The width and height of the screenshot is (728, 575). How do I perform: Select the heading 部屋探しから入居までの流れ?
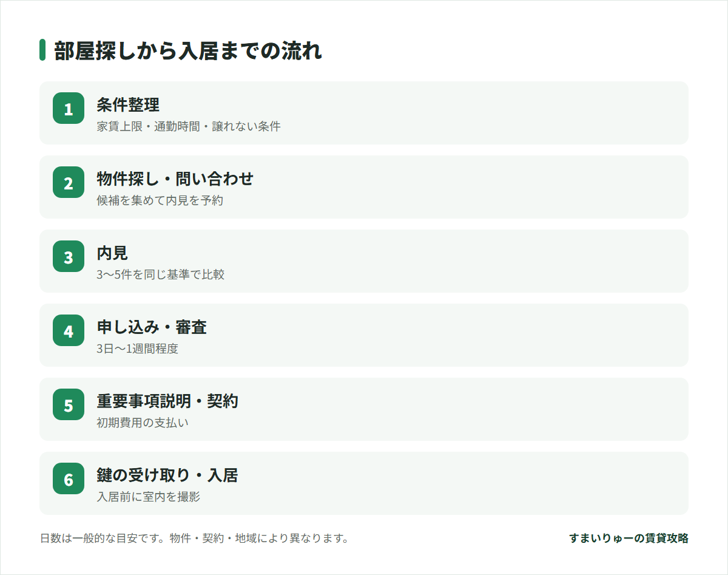(x=188, y=50)
